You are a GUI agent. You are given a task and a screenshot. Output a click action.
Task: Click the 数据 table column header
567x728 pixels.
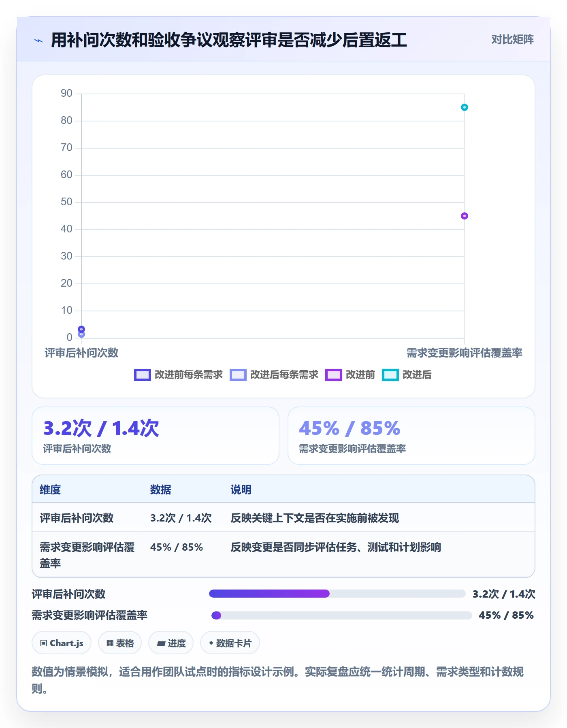(x=161, y=490)
